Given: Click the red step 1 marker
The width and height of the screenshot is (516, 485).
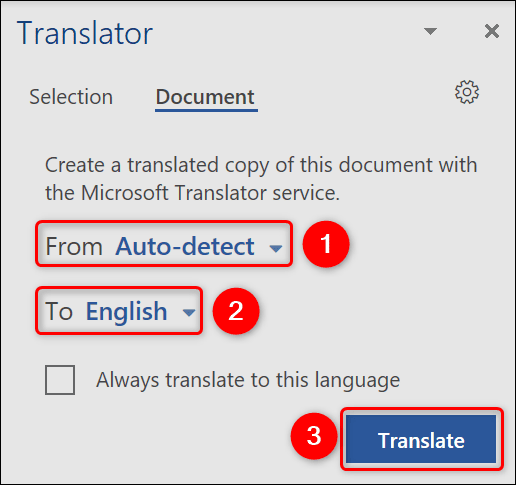Looking at the screenshot, I should click(x=326, y=244).
